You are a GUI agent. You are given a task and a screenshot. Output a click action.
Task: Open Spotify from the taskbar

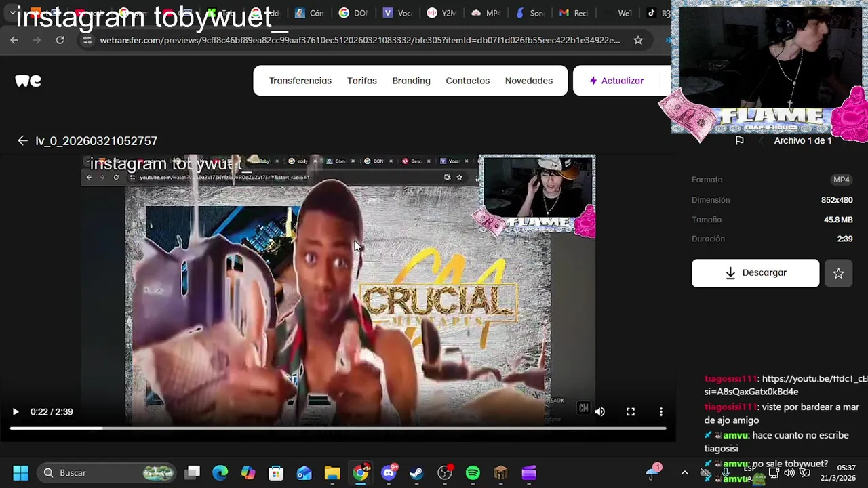[x=473, y=473]
